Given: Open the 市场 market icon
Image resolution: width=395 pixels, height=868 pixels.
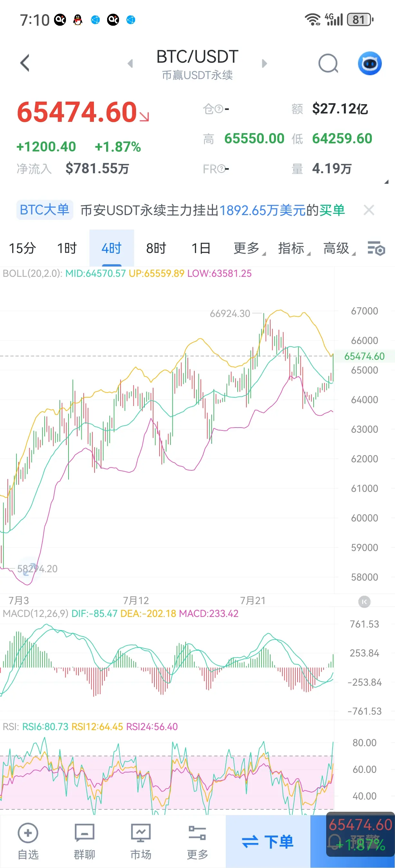Looking at the screenshot, I should pyautogui.click(x=141, y=833).
